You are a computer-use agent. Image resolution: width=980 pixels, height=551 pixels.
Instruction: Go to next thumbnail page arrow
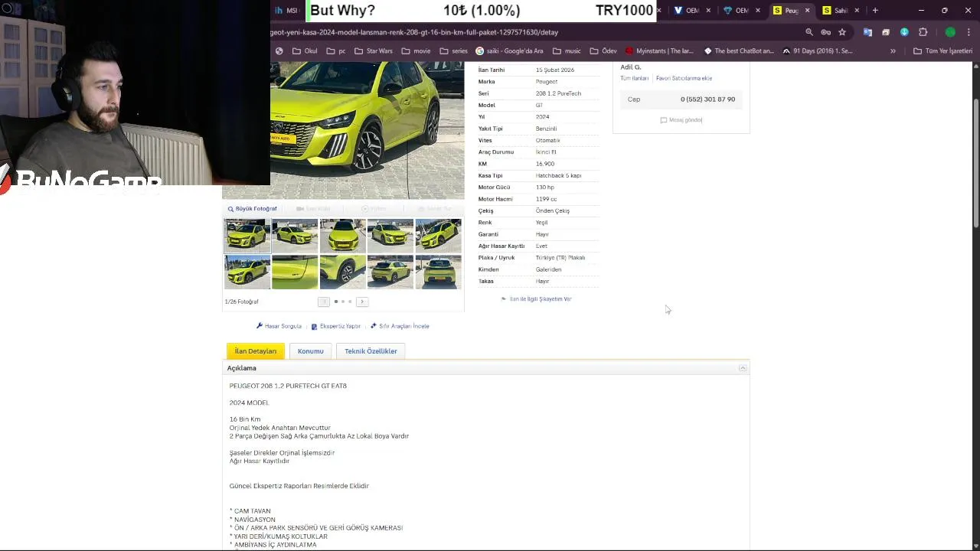(x=362, y=302)
